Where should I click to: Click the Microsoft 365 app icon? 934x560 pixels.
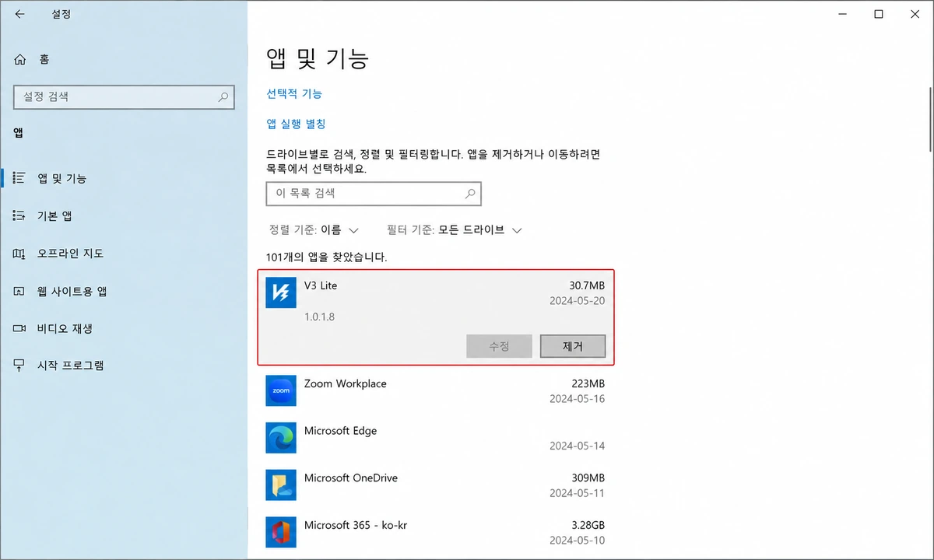pyautogui.click(x=281, y=532)
